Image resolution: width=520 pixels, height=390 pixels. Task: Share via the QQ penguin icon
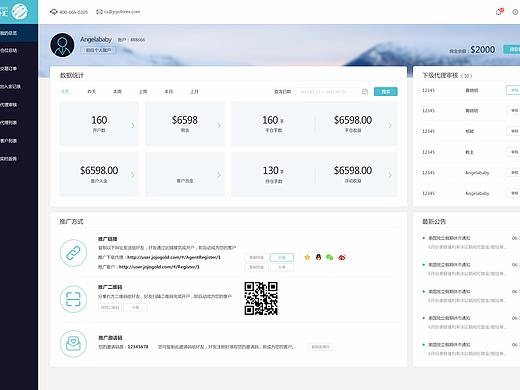318,257
